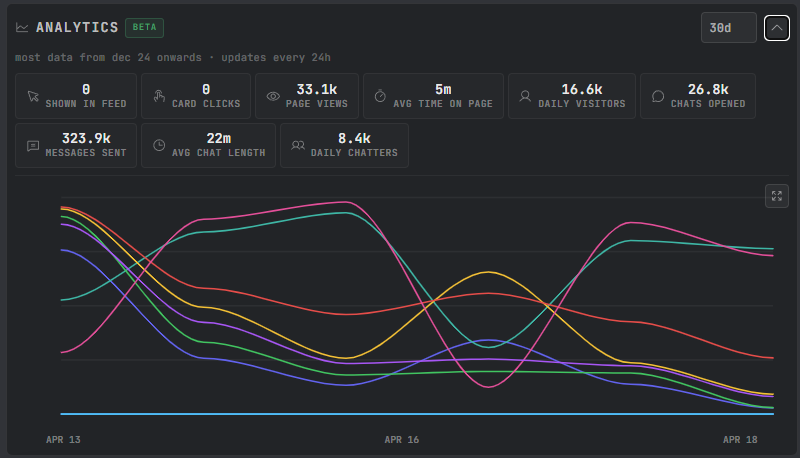Click the 8.4k daily chatters value
800x458 pixels.
pos(354,139)
